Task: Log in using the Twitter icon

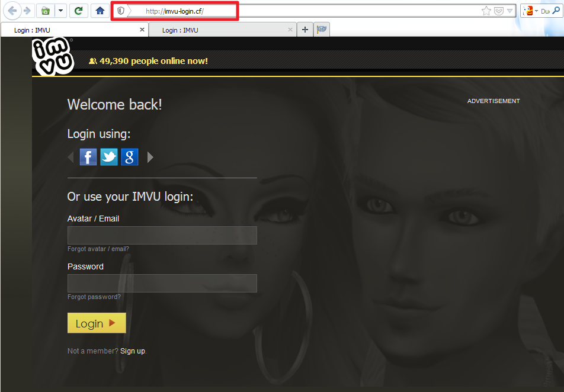Action: 109,157
